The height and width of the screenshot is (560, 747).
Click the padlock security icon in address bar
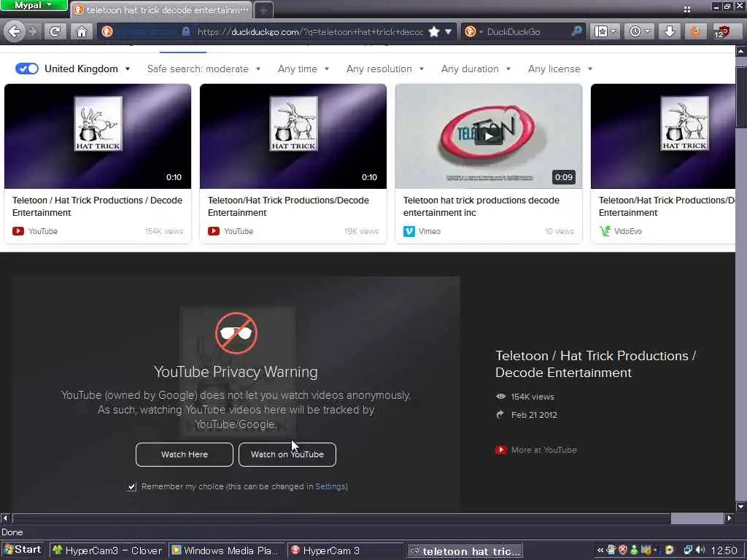tap(186, 31)
